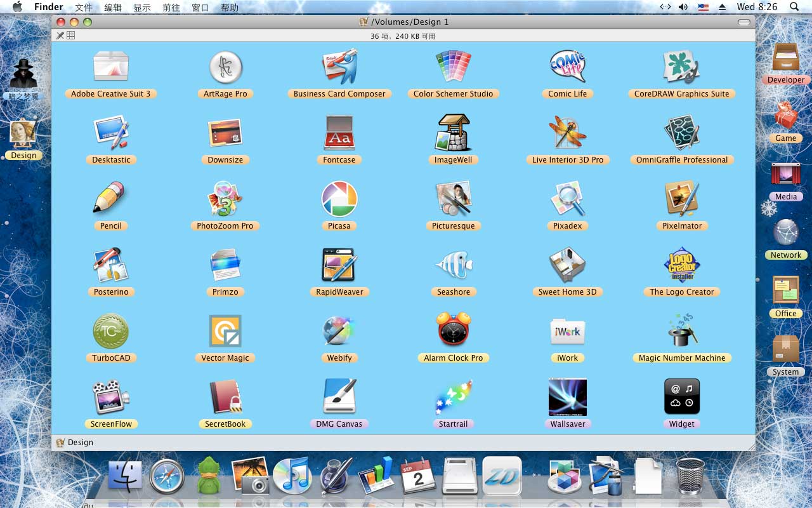Select the RapidWeaver icon
The width and height of the screenshot is (812, 508).
point(339,265)
